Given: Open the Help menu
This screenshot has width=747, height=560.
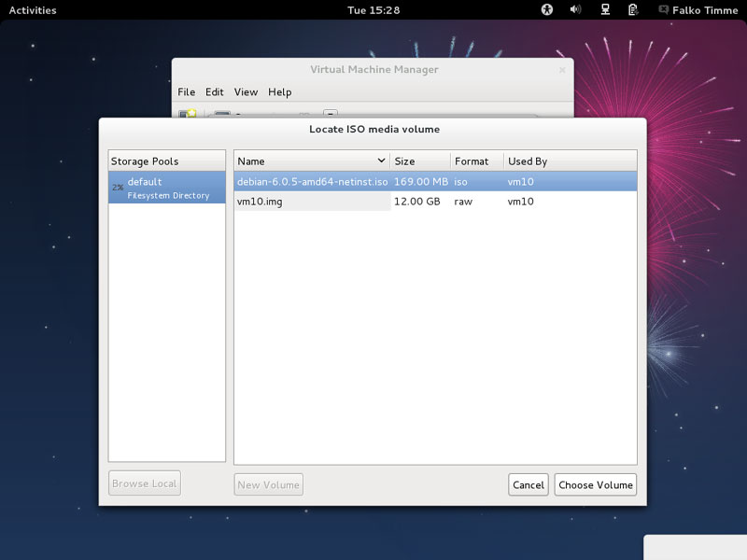Looking at the screenshot, I should [279, 92].
